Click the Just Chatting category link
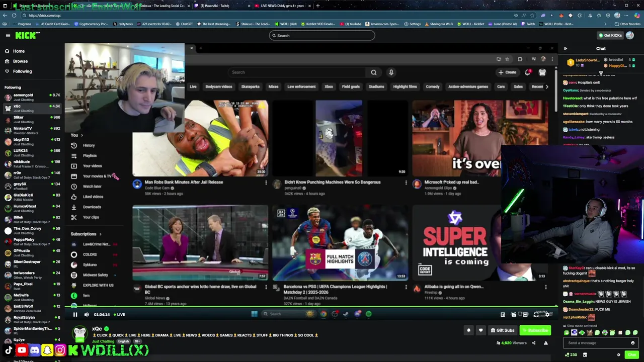The width and height of the screenshot is (644, 362). tap(103, 341)
